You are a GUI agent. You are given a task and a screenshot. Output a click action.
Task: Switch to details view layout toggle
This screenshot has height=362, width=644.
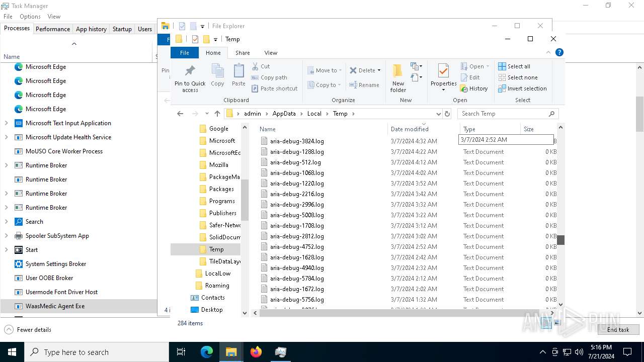point(546,323)
